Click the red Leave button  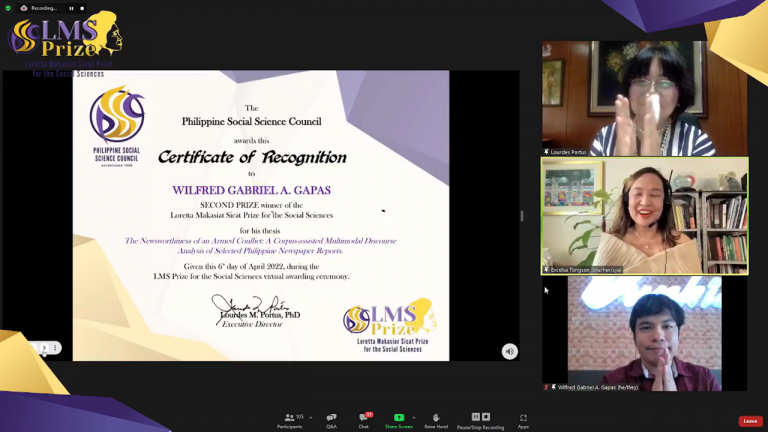click(750, 421)
